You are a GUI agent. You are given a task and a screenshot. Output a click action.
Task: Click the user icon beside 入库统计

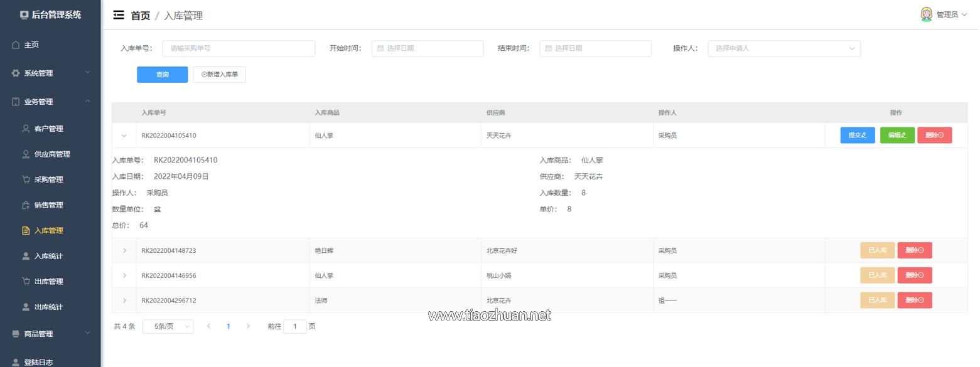click(x=26, y=256)
